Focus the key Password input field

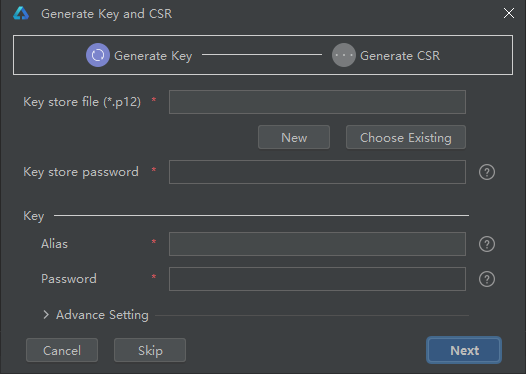pyautogui.click(x=317, y=279)
